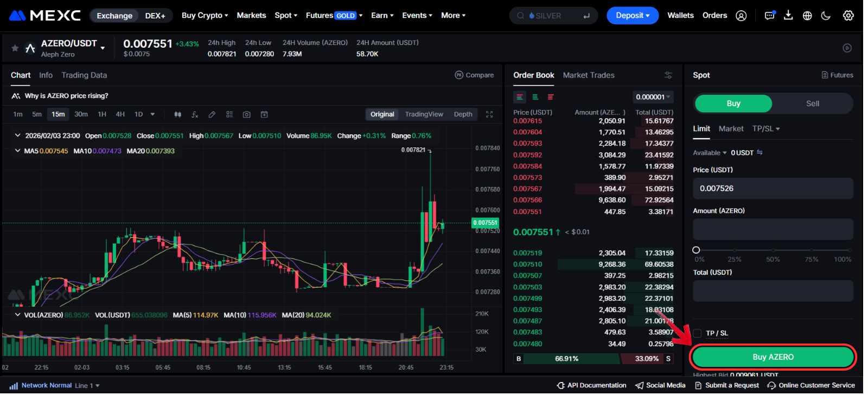Screen dimensions: 868x395
Task: Add AZERO/USDT to favorites star
Action: click(15, 48)
